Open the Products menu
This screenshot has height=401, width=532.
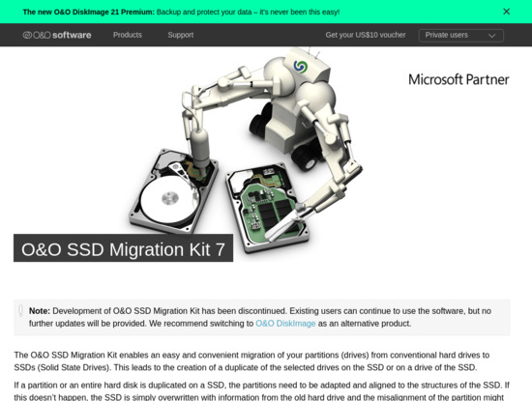click(x=128, y=35)
